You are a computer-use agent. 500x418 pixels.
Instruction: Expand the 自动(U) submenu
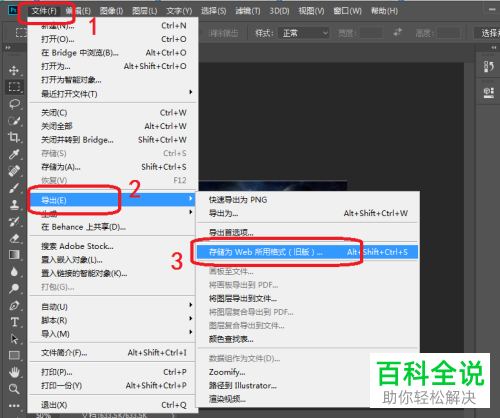[x=113, y=307]
